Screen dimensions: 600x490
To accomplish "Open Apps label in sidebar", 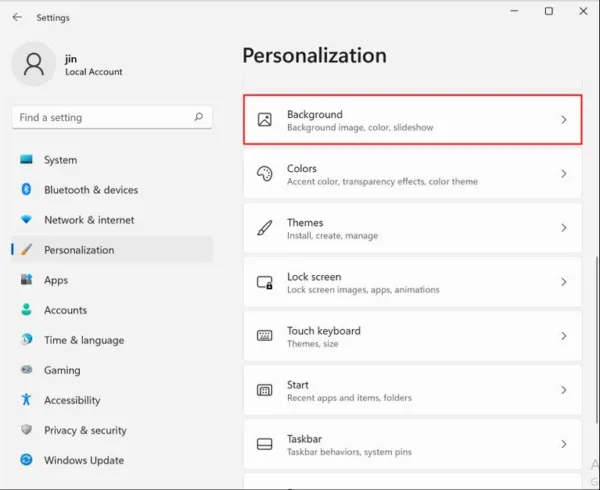I will pyautogui.click(x=56, y=280).
